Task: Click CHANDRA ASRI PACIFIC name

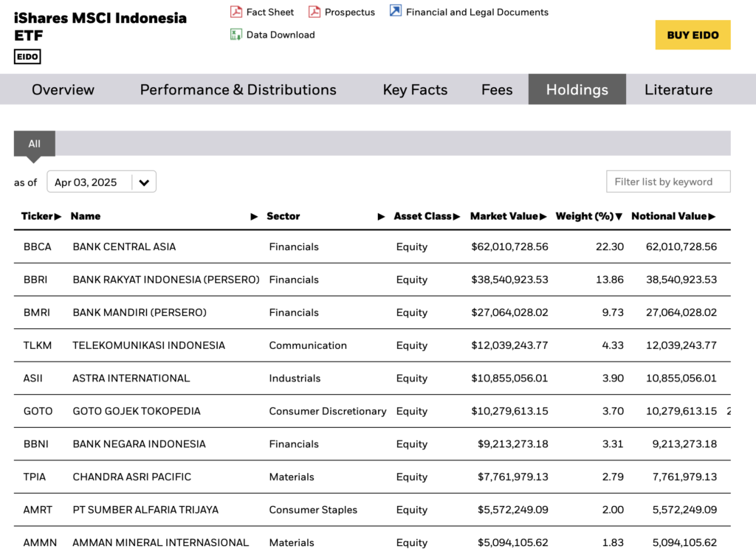Action: click(x=131, y=477)
